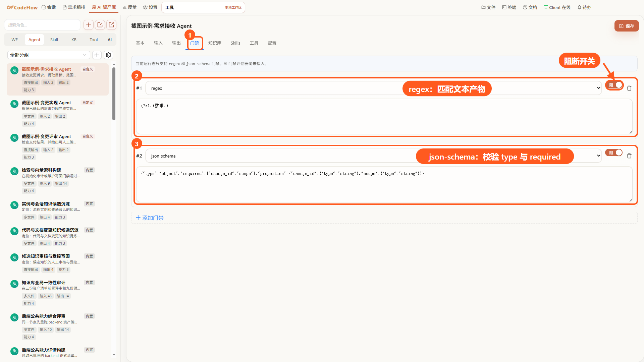Screen dimensions: 644x362
Task: Click the 保存 save button
Action: [627, 26]
